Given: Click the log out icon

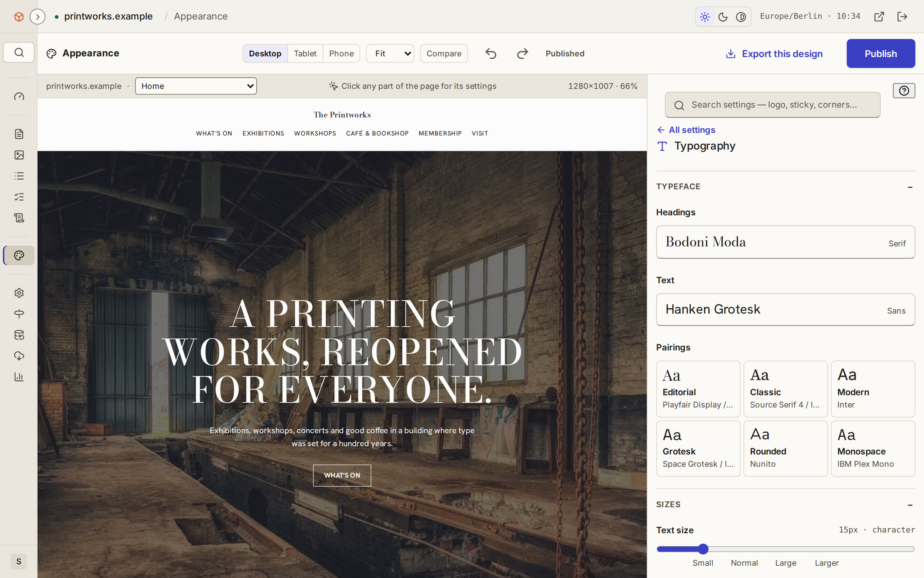Looking at the screenshot, I should (x=902, y=17).
